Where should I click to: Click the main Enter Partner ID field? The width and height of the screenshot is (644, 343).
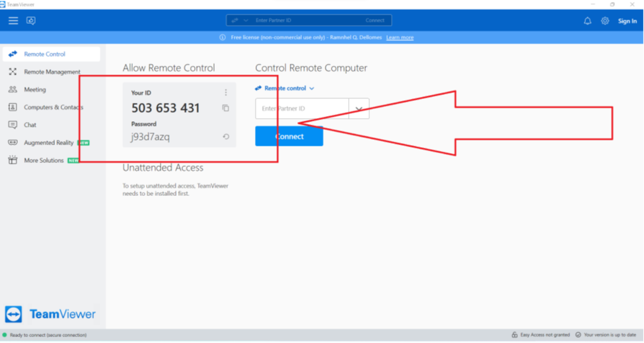(x=302, y=108)
